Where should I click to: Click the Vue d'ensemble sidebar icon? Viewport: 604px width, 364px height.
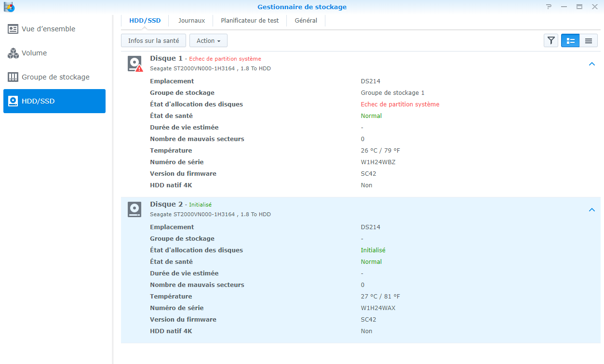point(13,29)
